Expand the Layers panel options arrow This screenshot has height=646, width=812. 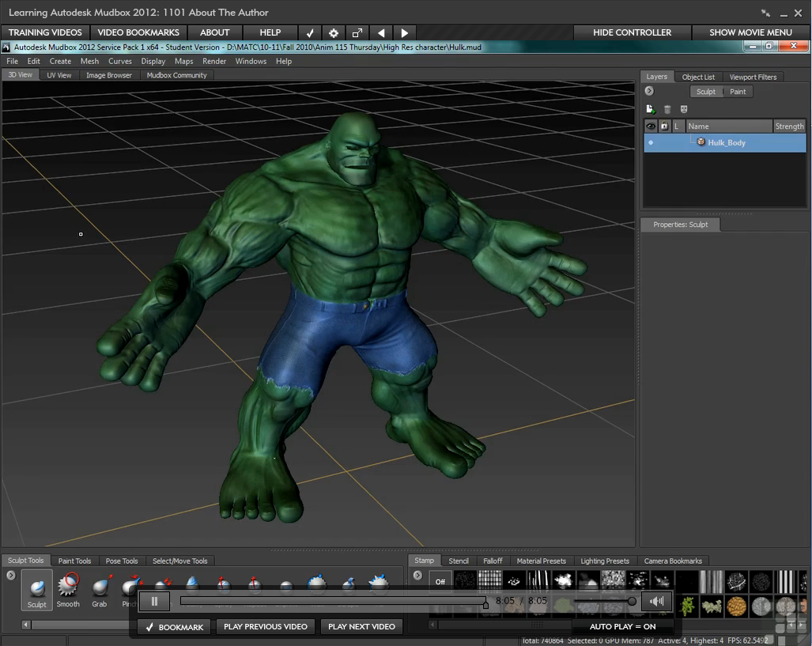tap(649, 91)
